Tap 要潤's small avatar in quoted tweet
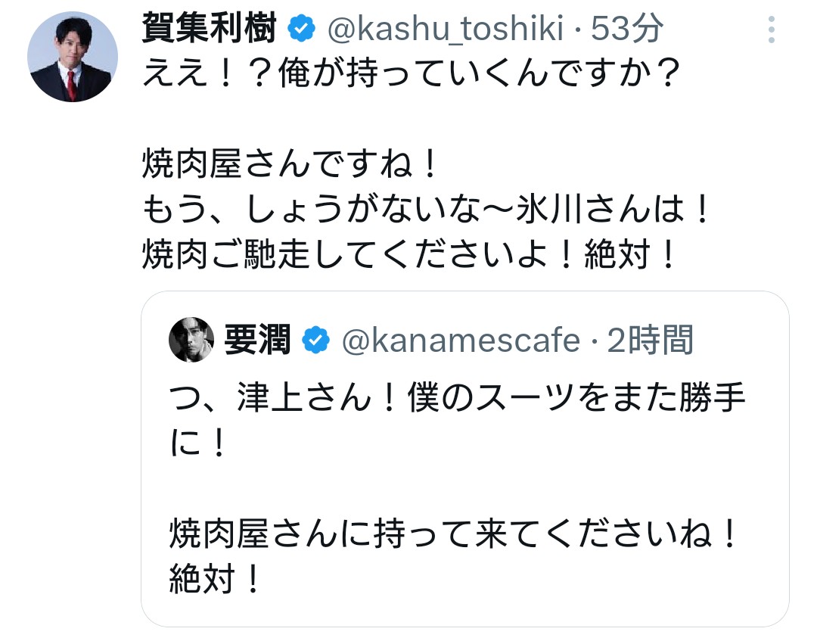817x644 pixels. pyautogui.click(x=191, y=341)
